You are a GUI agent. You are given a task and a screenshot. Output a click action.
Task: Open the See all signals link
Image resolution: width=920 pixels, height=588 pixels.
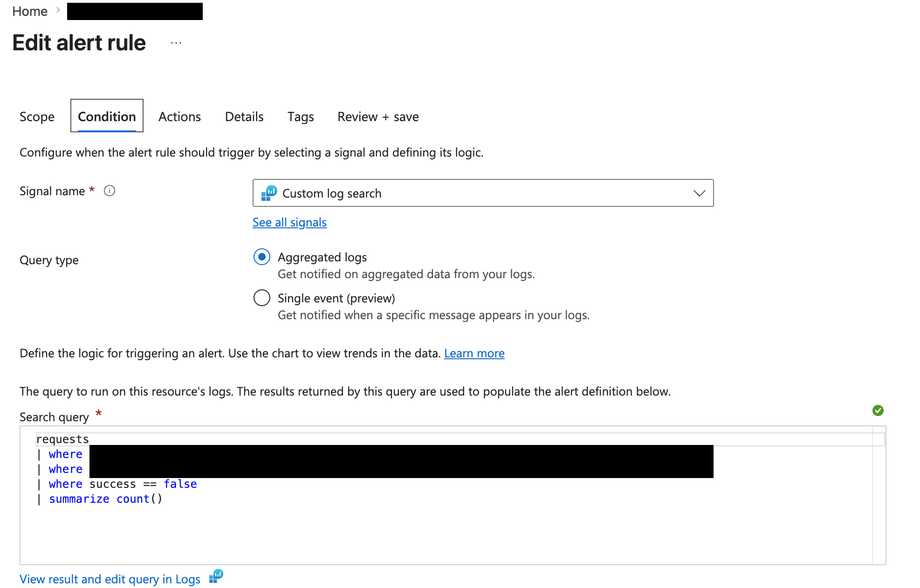pyautogui.click(x=289, y=222)
